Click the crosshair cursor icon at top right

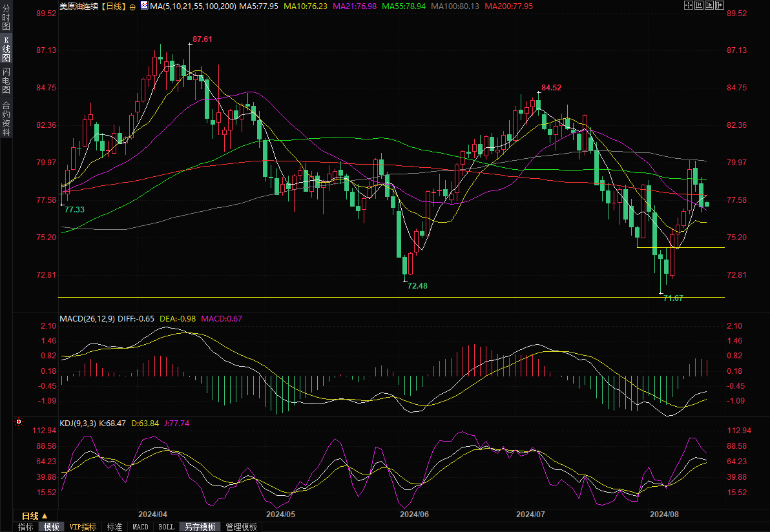click(x=687, y=6)
